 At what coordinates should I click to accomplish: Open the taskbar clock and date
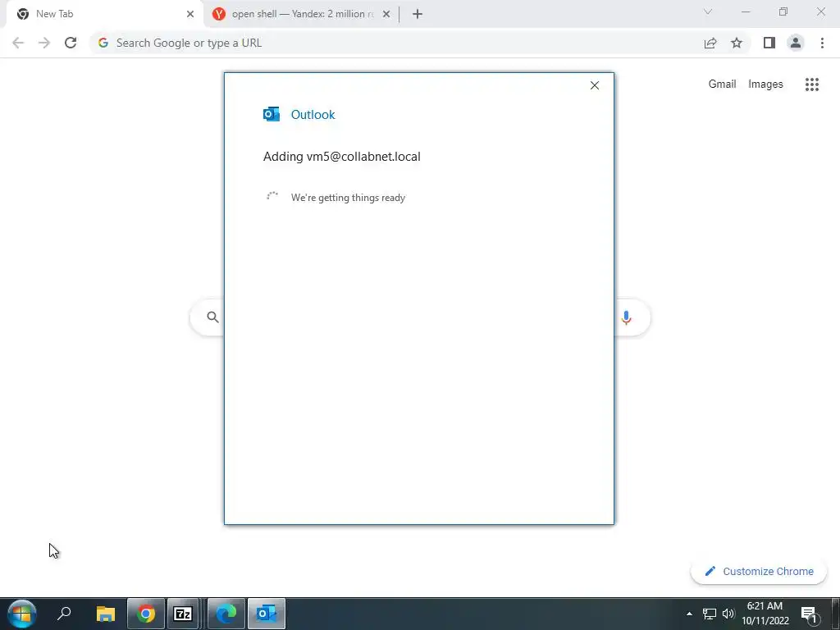(x=765, y=614)
